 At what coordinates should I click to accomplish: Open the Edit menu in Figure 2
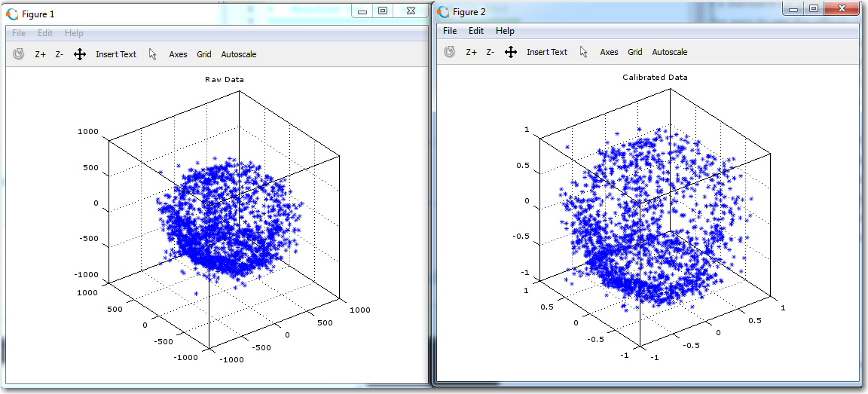coord(476,31)
